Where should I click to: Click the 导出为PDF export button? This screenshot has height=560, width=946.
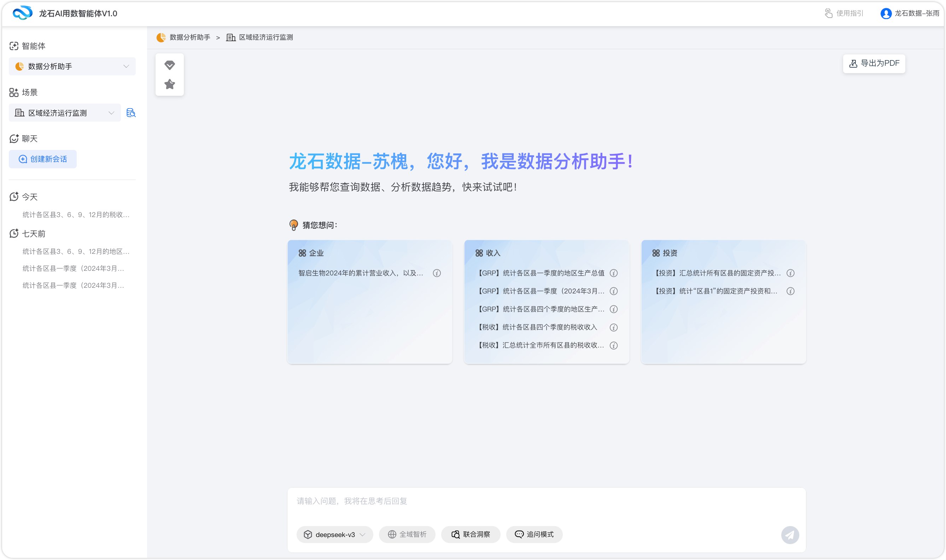tap(874, 63)
